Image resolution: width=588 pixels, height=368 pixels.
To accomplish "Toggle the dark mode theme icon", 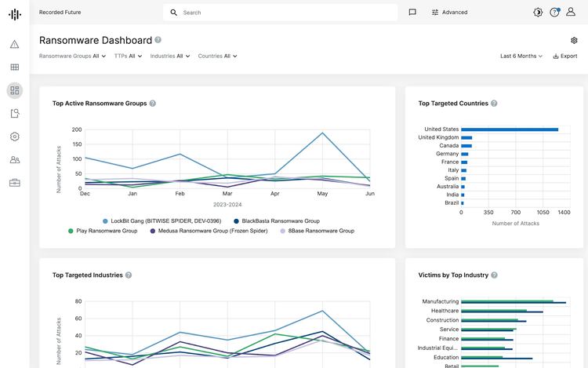I will (x=538, y=13).
